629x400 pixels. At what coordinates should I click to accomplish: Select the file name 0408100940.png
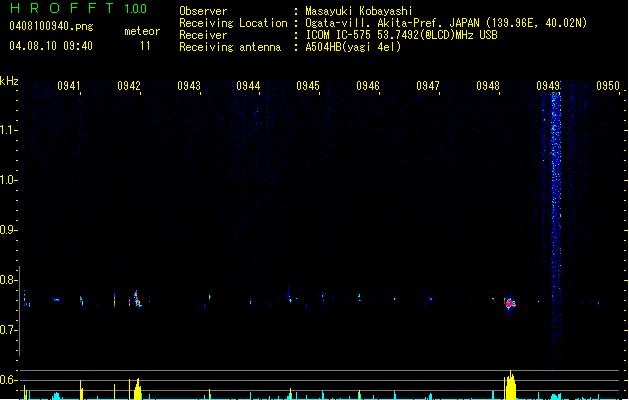(51, 26)
